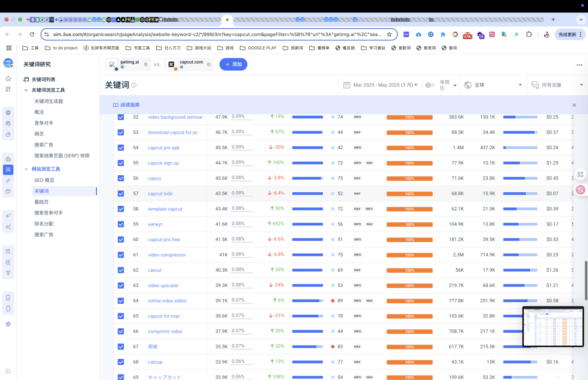
Task: Open new browser tab with plus
Action: pyautogui.click(x=553, y=20)
